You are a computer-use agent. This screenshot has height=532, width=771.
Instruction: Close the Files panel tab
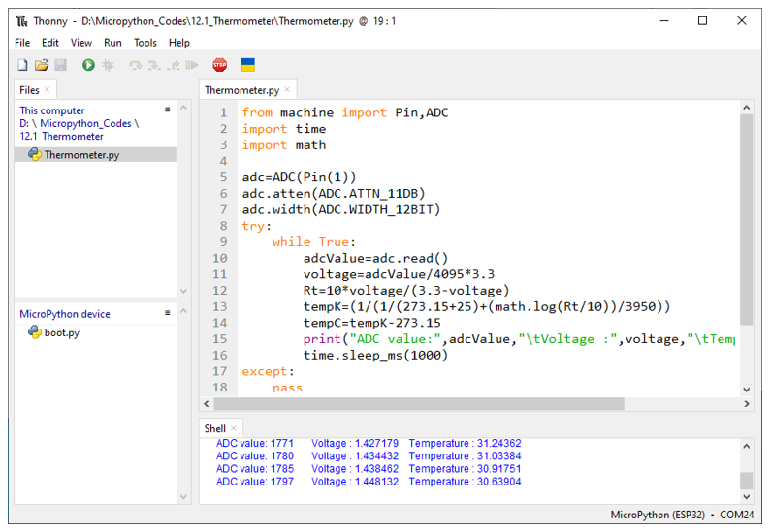click(x=48, y=89)
